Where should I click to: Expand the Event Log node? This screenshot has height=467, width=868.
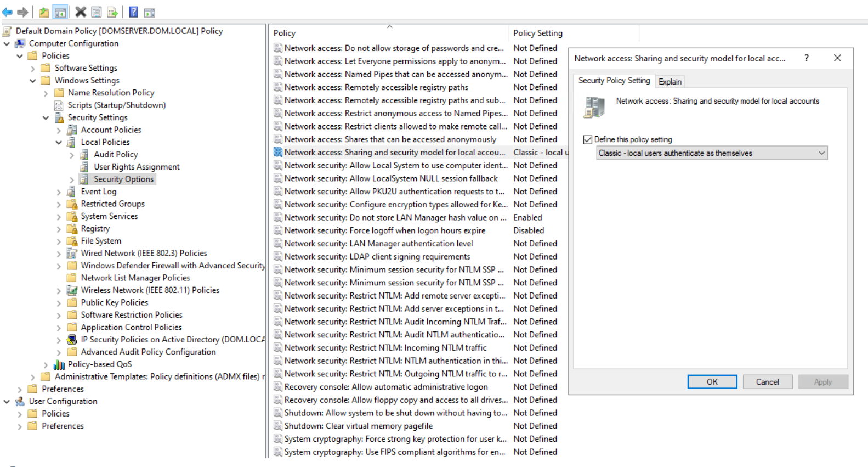click(x=59, y=192)
